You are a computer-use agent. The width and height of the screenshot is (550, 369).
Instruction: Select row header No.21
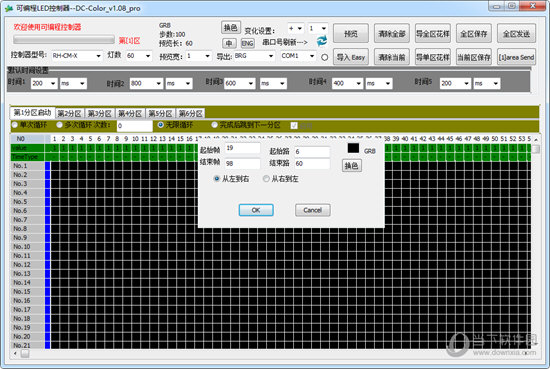coord(27,345)
